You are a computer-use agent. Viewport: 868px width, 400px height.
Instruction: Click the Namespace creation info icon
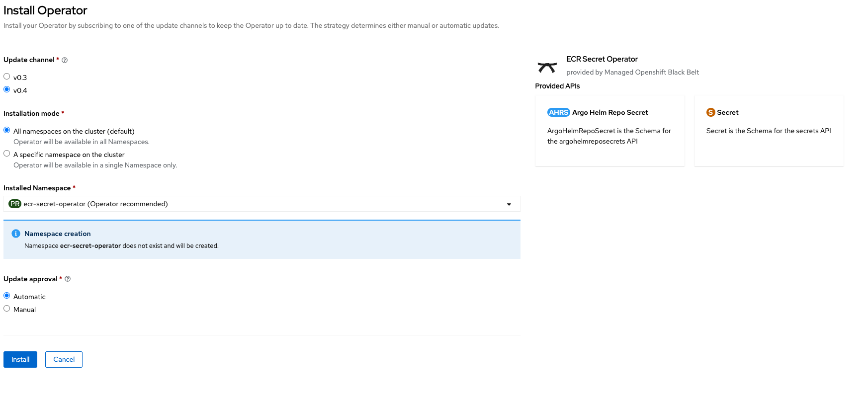tap(16, 234)
